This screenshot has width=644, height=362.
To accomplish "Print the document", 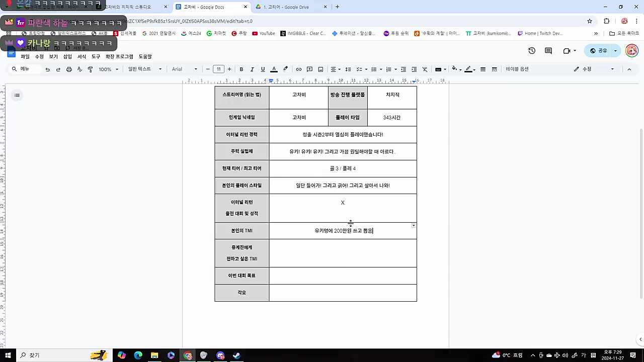I will (69, 69).
